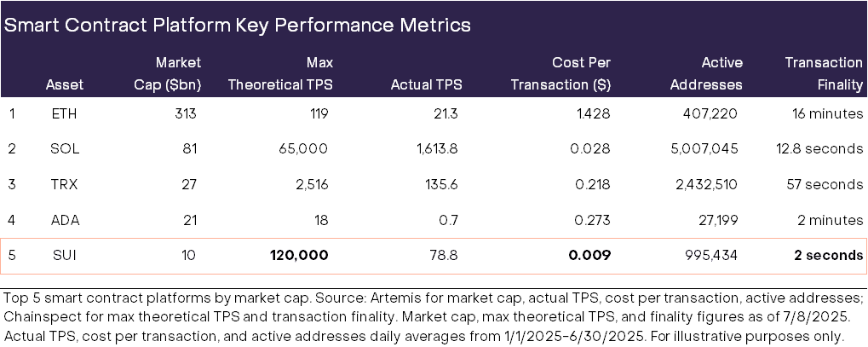Select the 120,000 max theoretical TPS value

click(298, 256)
